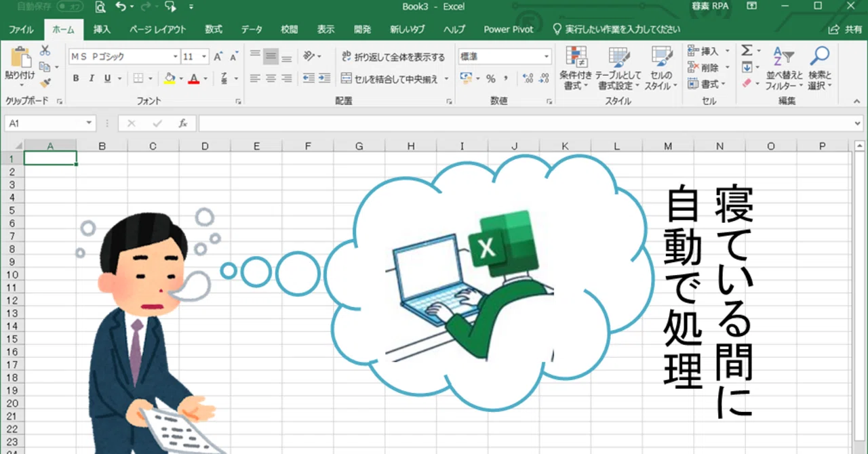Click the 実行したい作業を入力してください search box

click(x=616, y=29)
